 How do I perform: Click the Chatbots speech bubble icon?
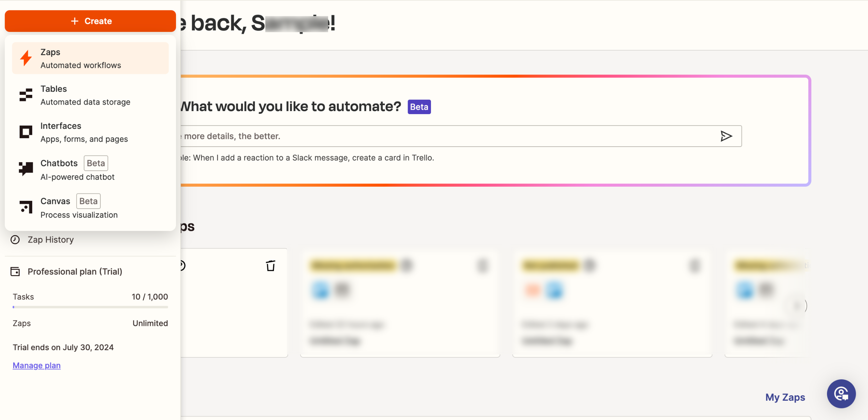click(26, 169)
